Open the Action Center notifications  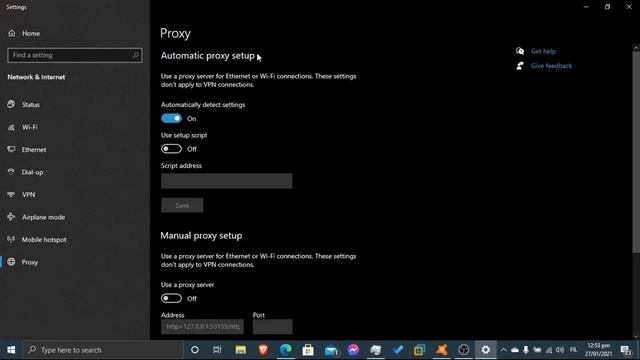pos(626,350)
